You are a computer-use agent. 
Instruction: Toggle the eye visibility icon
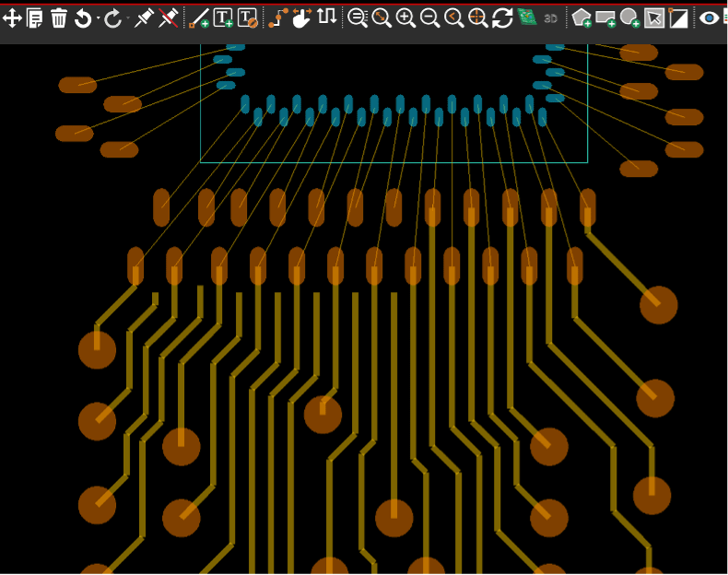point(709,18)
